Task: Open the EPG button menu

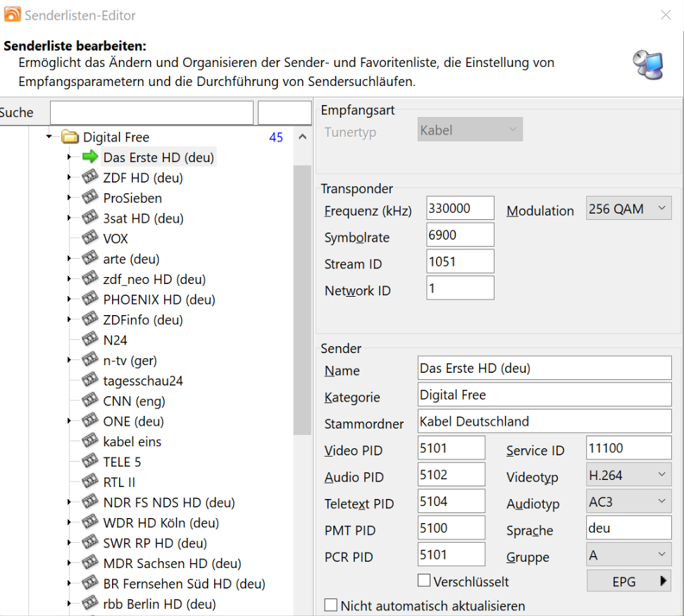Action: pyautogui.click(x=628, y=581)
